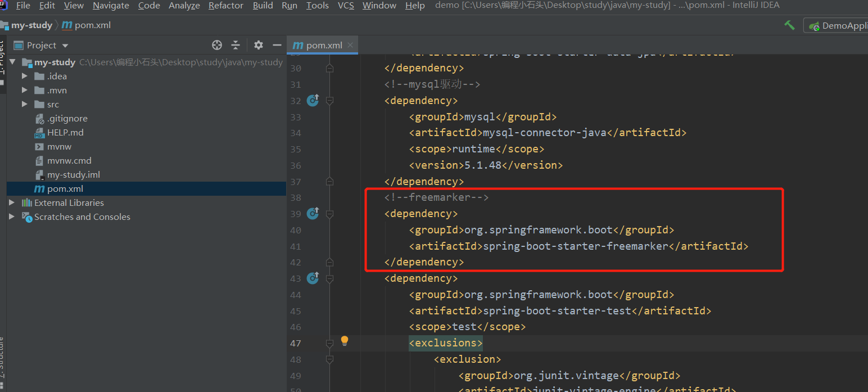Open the Help menu
This screenshot has height=392, width=868.
pos(415,6)
